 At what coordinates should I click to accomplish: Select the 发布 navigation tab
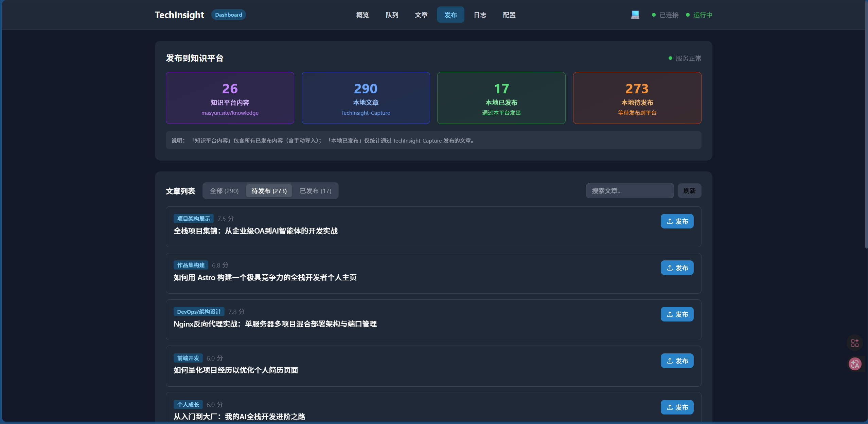tap(450, 15)
